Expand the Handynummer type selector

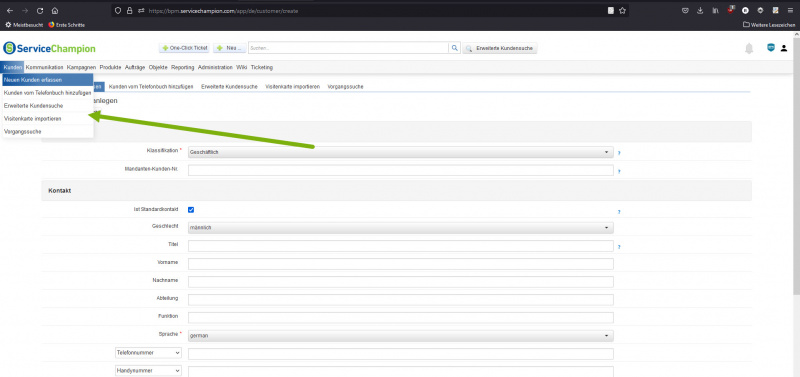click(x=148, y=371)
